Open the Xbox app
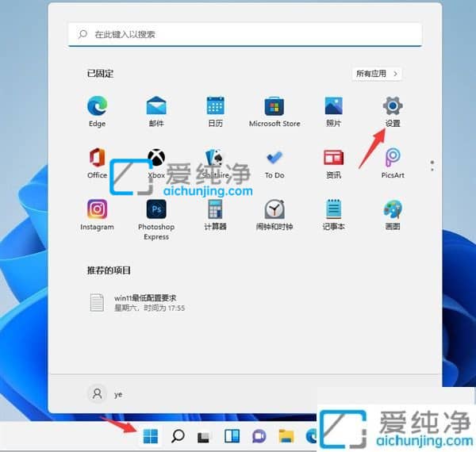The width and height of the screenshot is (476, 452). (156, 163)
